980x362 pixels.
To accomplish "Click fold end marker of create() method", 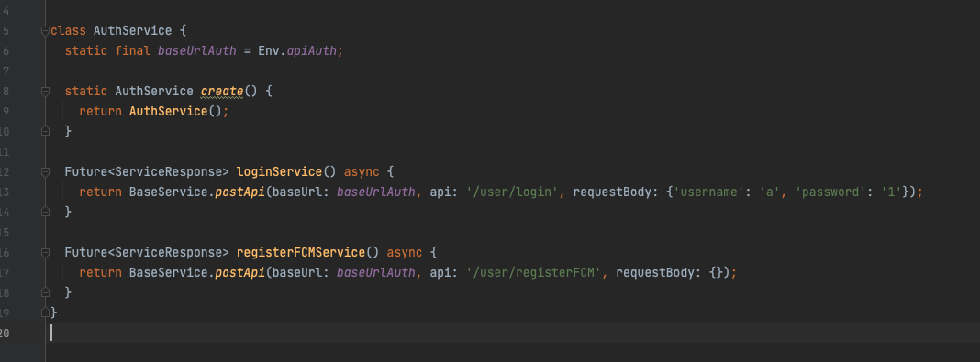I will (45, 131).
